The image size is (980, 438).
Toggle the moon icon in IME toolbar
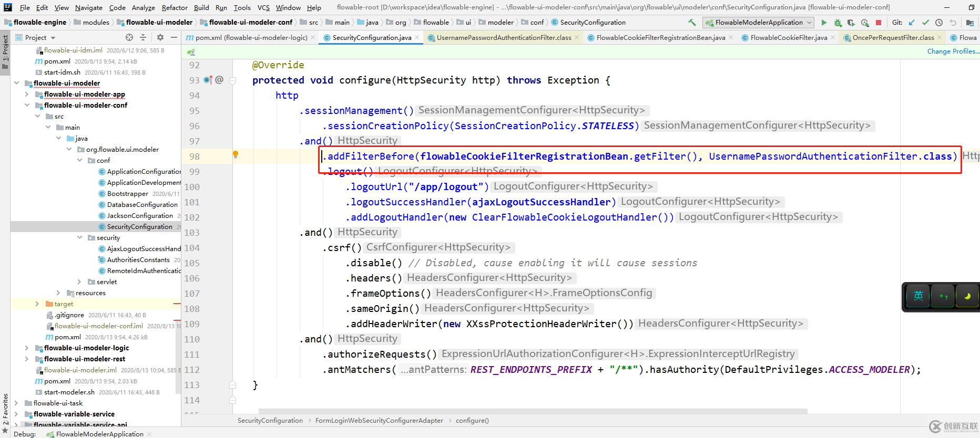[x=967, y=296]
